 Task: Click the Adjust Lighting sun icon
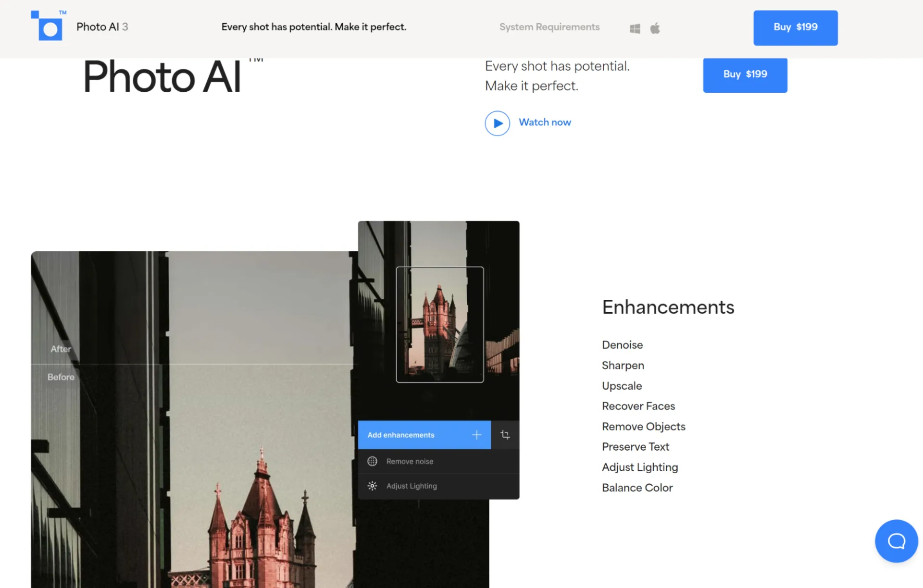click(x=372, y=486)
